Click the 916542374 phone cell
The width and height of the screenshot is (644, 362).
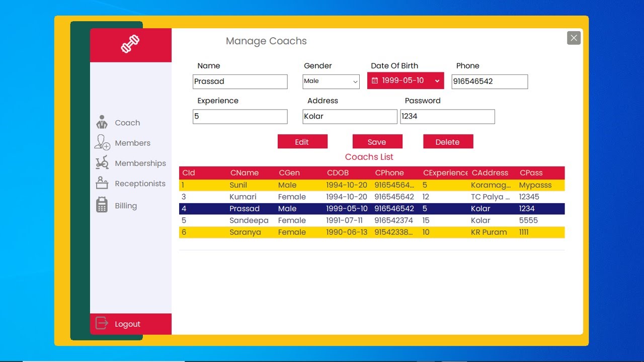click(x=396, y=220)
